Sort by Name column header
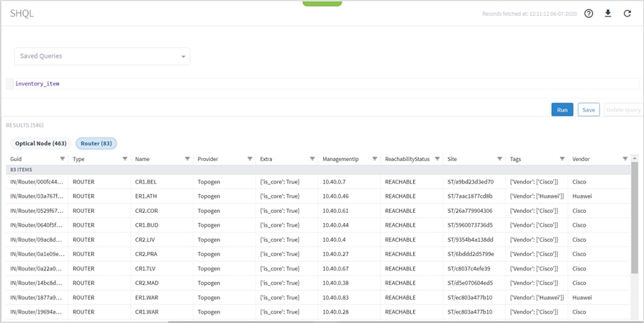Image resolution: width=644 pixels, height=323 pixels. [x=142, y=159]
